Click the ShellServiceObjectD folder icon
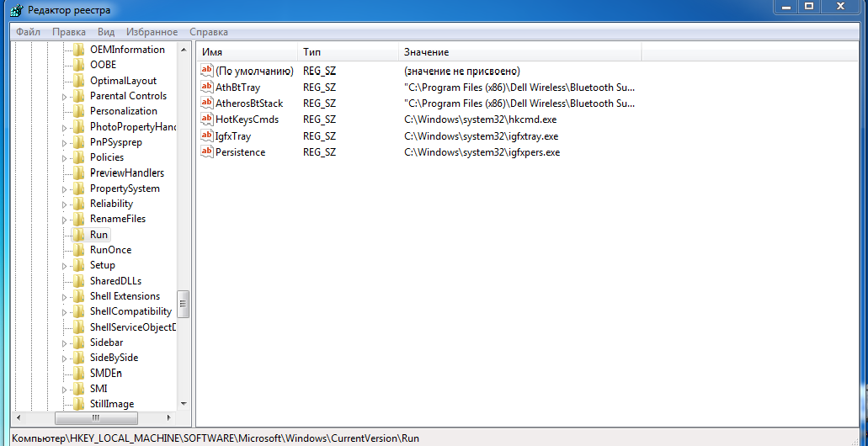The image size is (868, 446). 78,327
